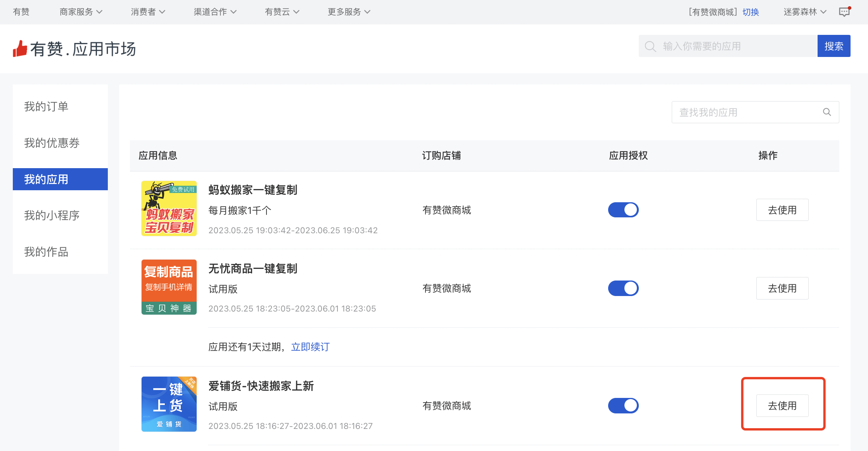Viewport: 868px width, 451px height.
Task: Click the 每月搬家1千个 plan text
Action: pyautogui.click(x=240, y=210)
